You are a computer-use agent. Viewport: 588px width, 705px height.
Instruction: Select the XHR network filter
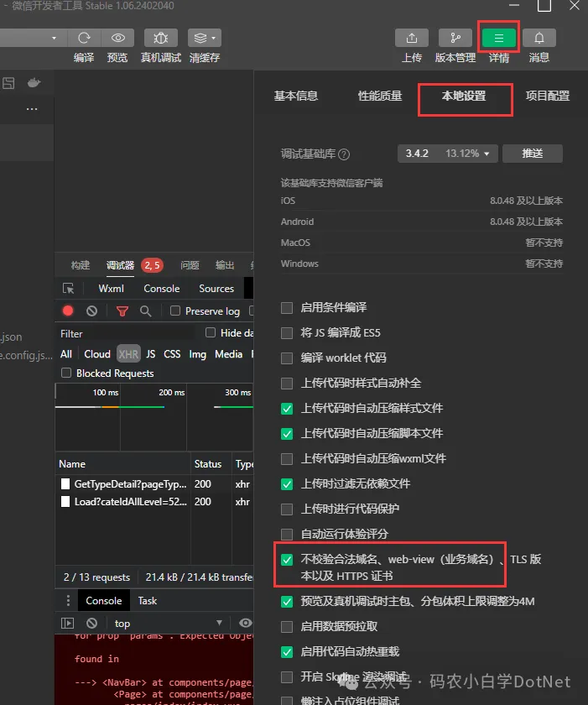click(x=128, y=354)
